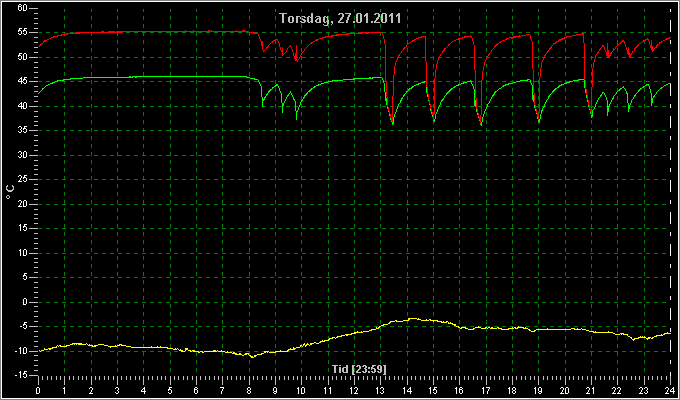This screenshot has height=400, width=680.
Task: Select hour 8 on the time axis
Action: pyautogui.click(x=249, y=390)
